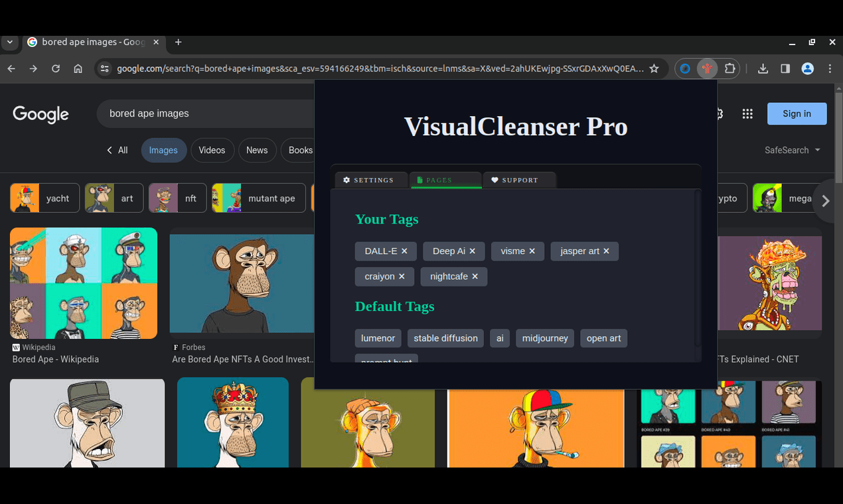Remove the Deep Ai tag
The image size is (843, 504).
point(473,251)
